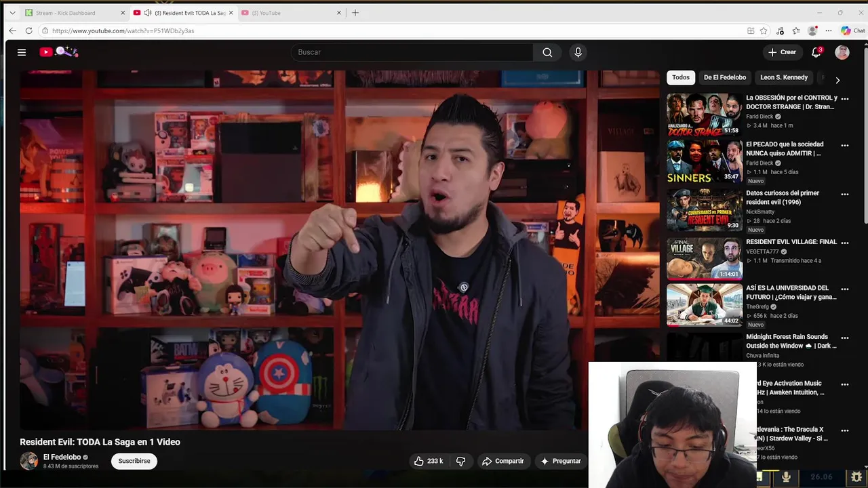This screenshot has height=488, width=868.
Task: Open the SINNERS 35:47 thumbnail
Action: tap(705, 161)
